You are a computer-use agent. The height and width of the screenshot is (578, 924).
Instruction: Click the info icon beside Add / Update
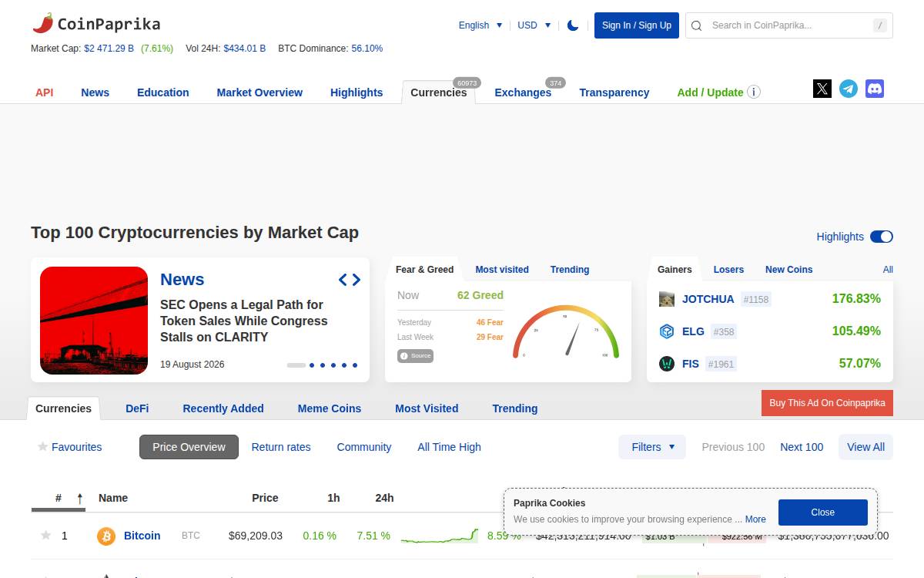tap(754, 92)
